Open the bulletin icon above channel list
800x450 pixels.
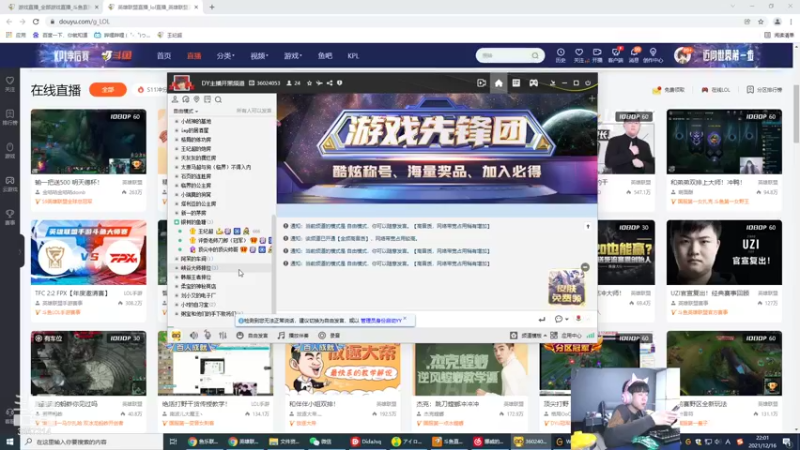pyautogui.click(x=207, y=99)
